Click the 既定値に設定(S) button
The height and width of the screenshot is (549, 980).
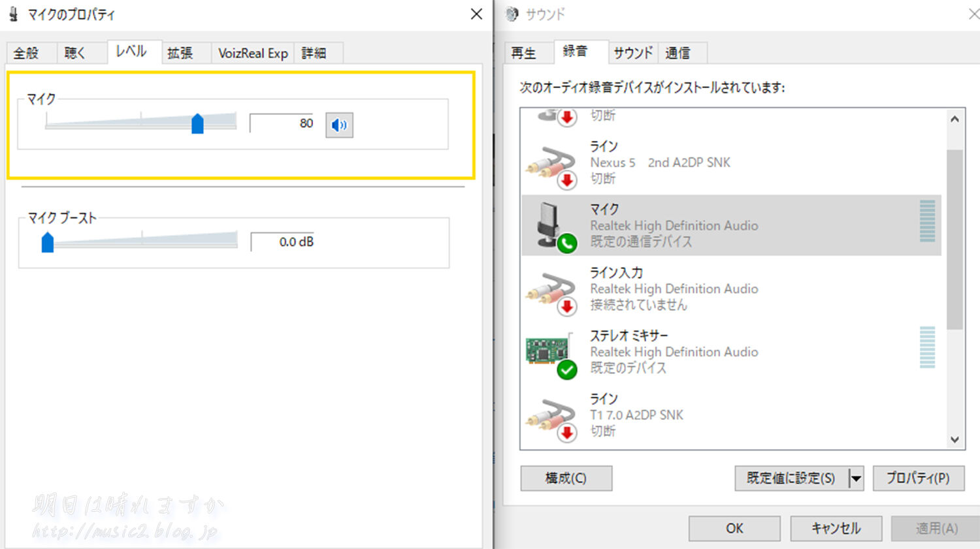click(791, 478)
